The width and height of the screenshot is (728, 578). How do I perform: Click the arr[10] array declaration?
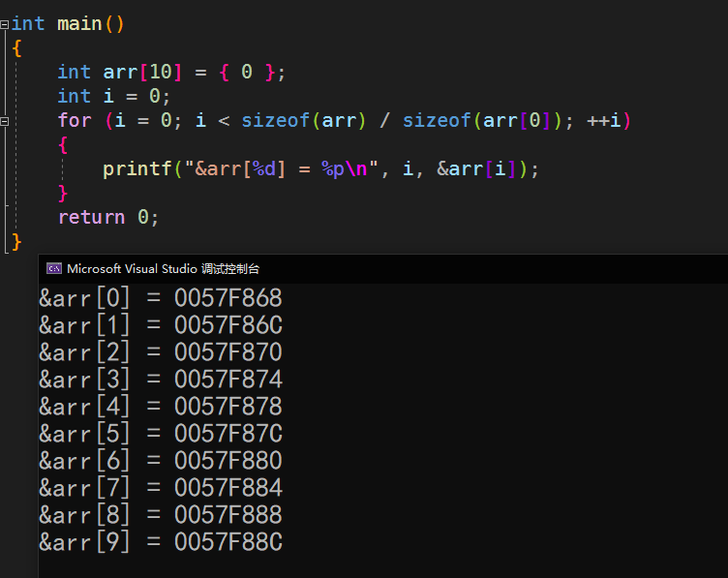[x=142, y=72]
